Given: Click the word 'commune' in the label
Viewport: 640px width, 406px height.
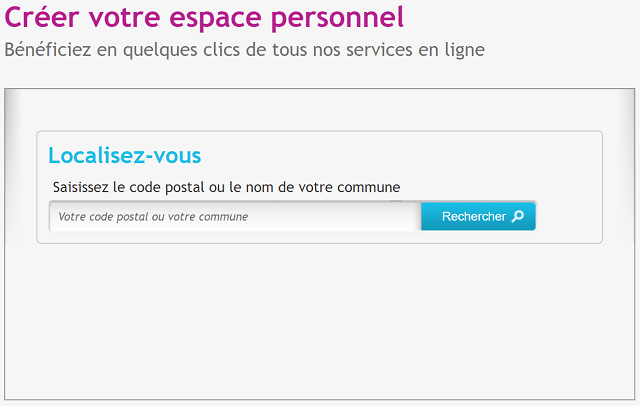Looking at the screenshot, I should [x=370, y=187].
